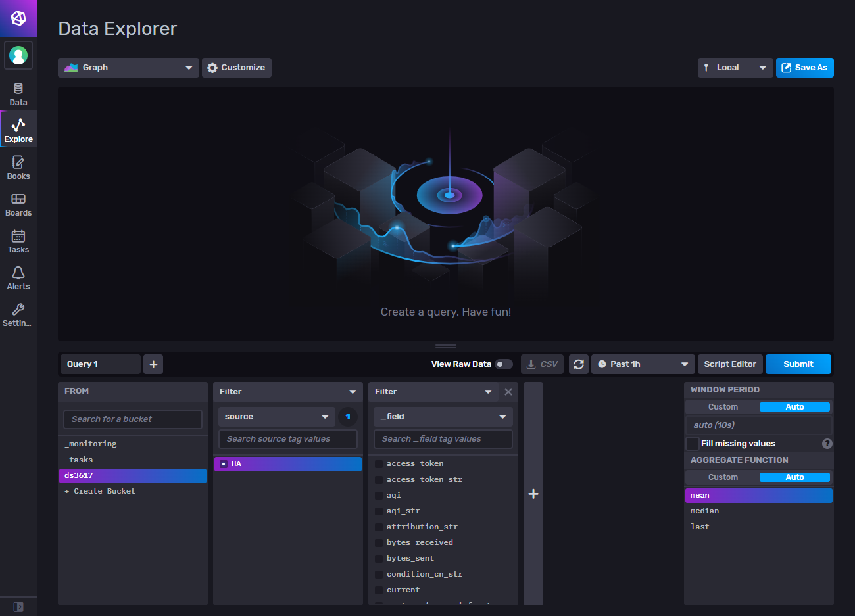Image resolution: width=855 pixels, height=616 pixels.
Task: Open the user account avatar
Action: (18, 55)
